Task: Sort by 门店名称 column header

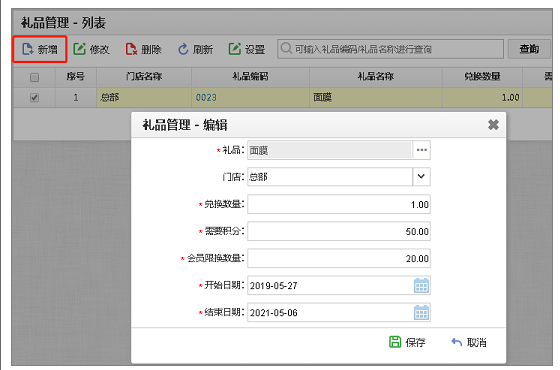Action: pos(144,76)
